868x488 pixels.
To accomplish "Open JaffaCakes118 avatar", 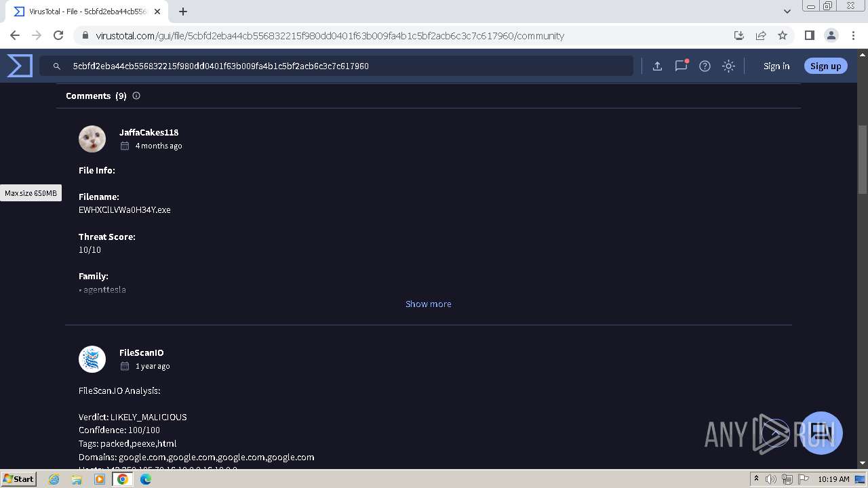I will (92, 139).
